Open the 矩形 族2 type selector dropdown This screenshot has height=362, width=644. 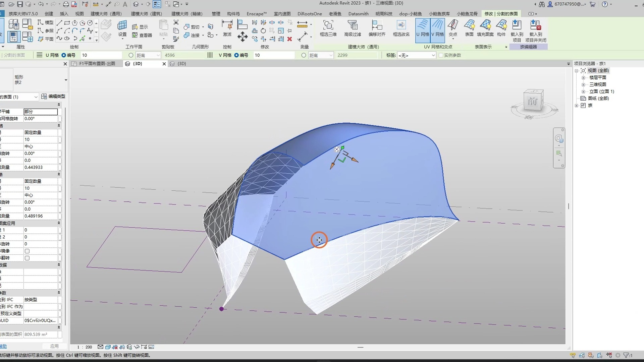click(66, 80)
